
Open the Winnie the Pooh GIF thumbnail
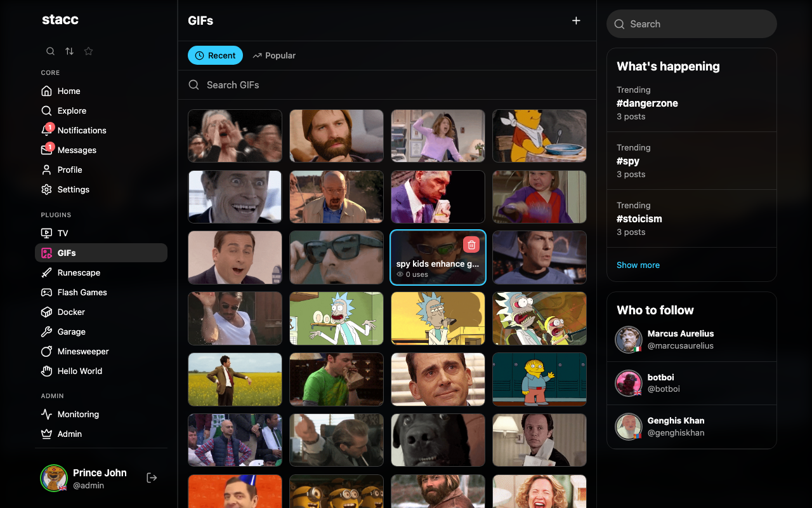539,136
